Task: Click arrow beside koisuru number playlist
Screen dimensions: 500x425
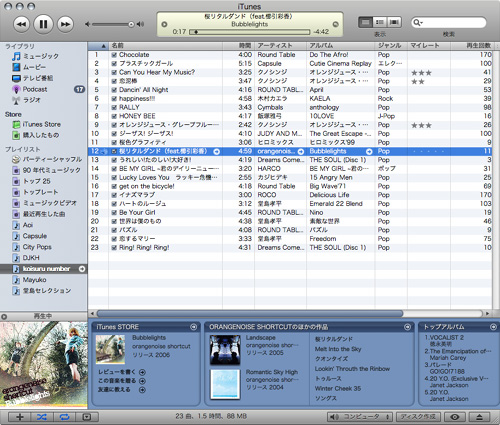Action: click(x=82, y=269)
